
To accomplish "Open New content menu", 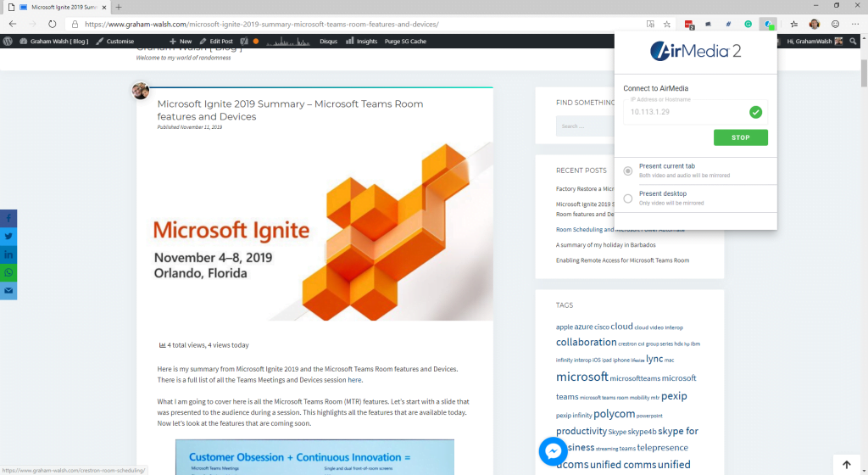I will [181, 41].
